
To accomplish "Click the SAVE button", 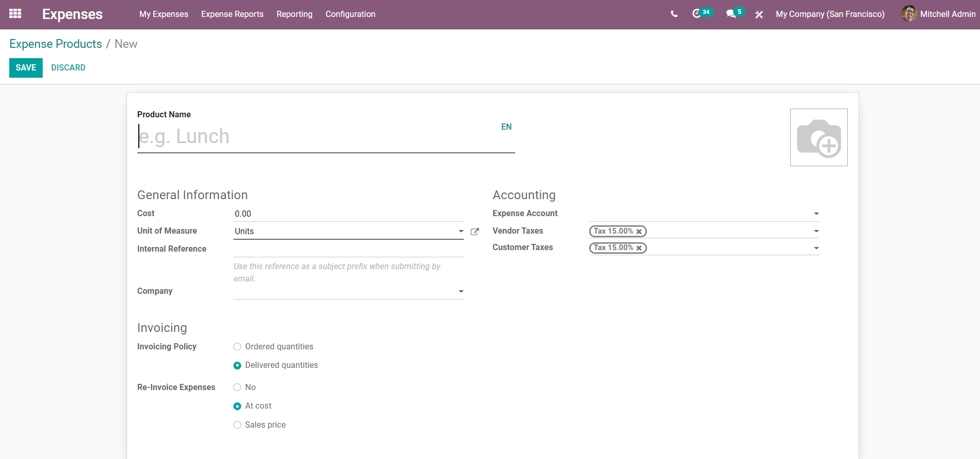I will click(26, 68).
